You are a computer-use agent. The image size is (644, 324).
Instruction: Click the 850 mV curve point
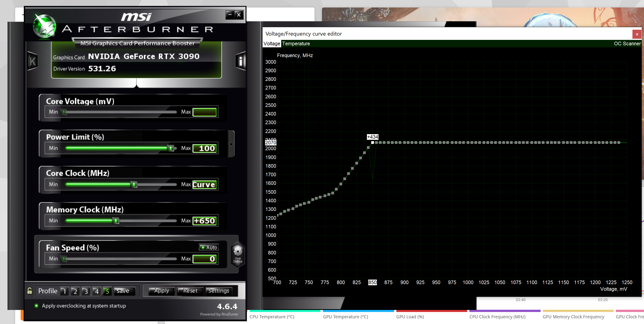pyautogui.click(x=373, y=142)
